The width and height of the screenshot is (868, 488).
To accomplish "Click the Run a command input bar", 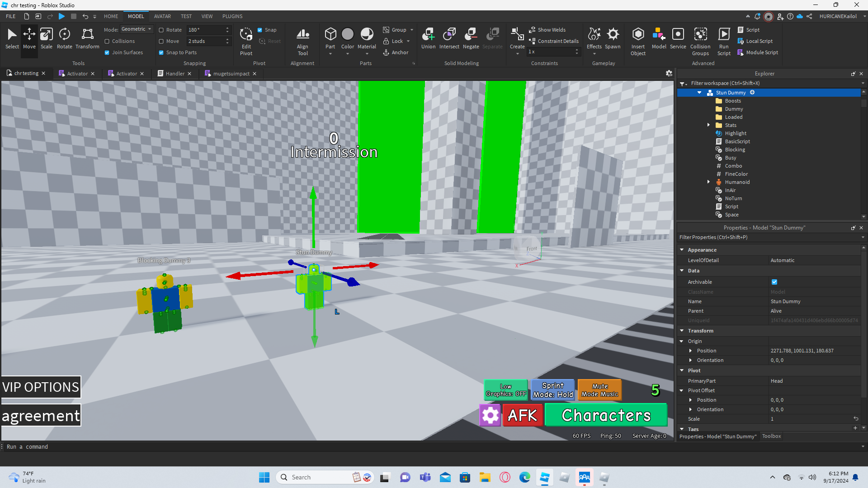I will pos(316,446).
